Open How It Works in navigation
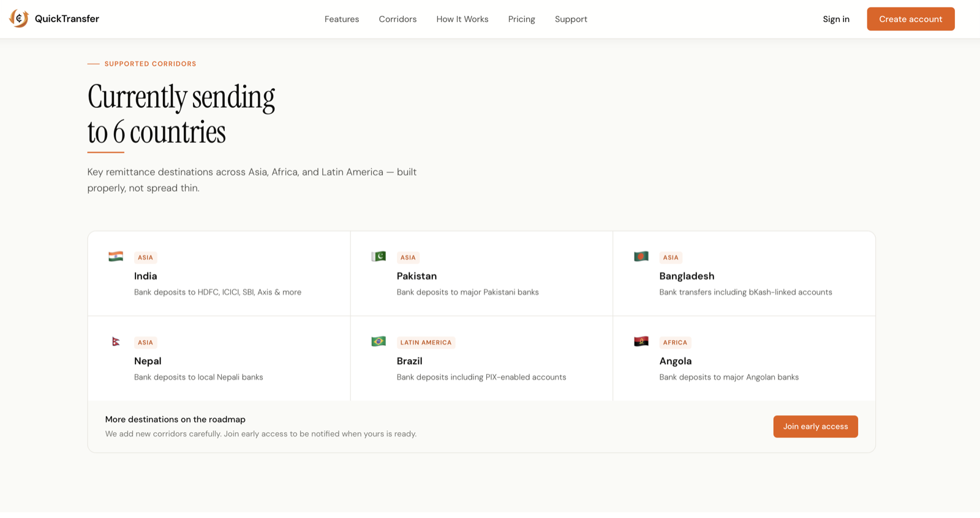 tap(462, 19)
